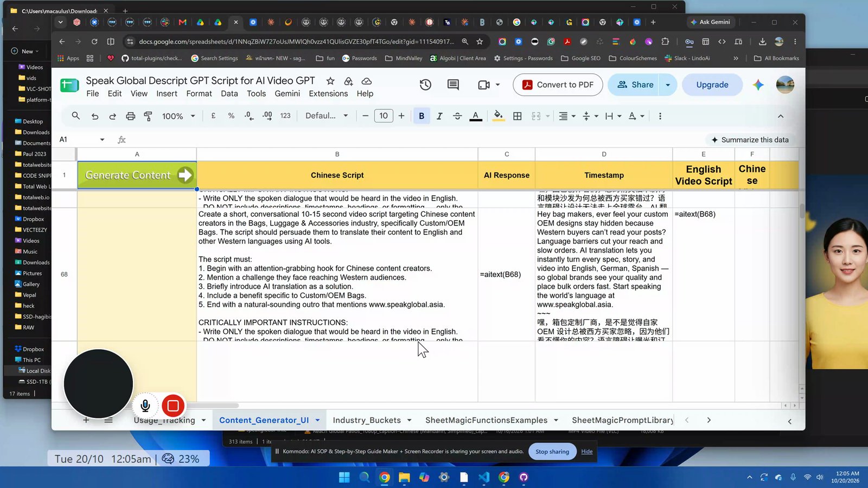The width and height of the screenshot is (868, 488).
Task: Increase font size with the plus button
Action: [401, 116]
